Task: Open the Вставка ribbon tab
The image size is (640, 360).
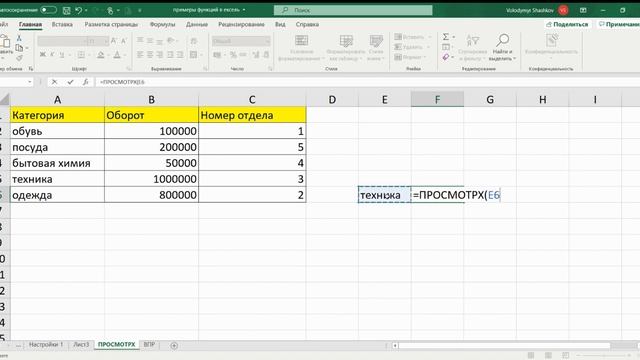Action: pyautogui.click(x=62, y=24)
